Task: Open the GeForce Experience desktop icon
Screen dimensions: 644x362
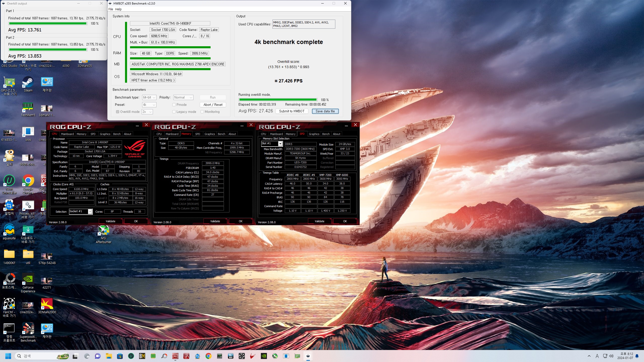Action: 28,283
